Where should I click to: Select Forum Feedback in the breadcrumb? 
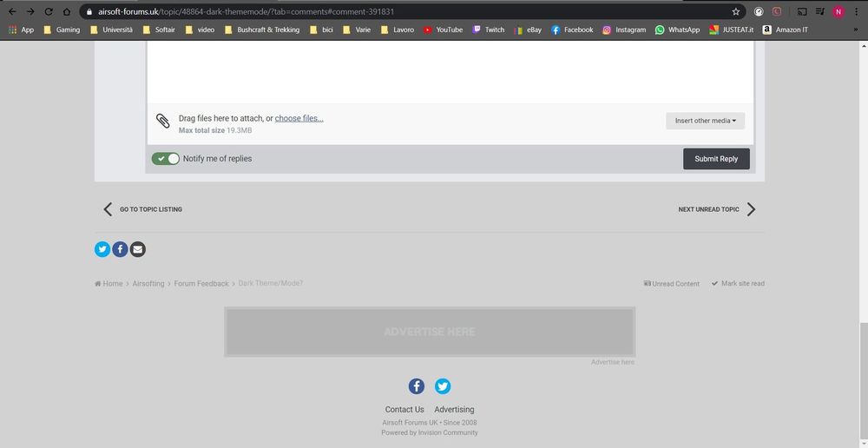(201, 284)
